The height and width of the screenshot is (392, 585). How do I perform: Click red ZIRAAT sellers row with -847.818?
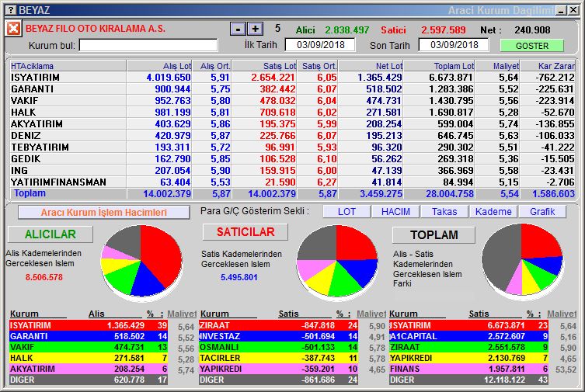279,325
